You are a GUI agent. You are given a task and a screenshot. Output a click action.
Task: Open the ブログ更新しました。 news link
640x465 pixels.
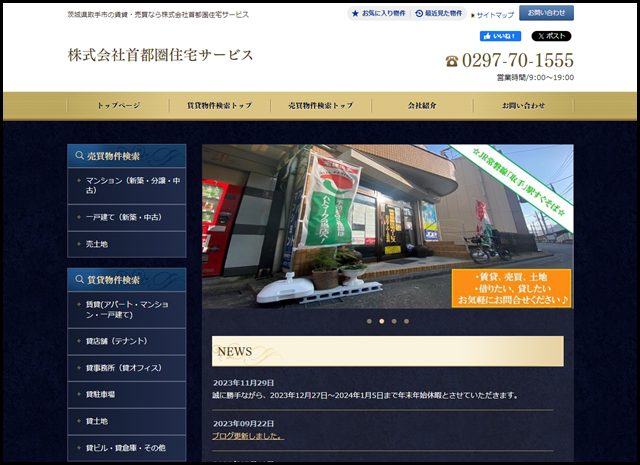[248, 436]
